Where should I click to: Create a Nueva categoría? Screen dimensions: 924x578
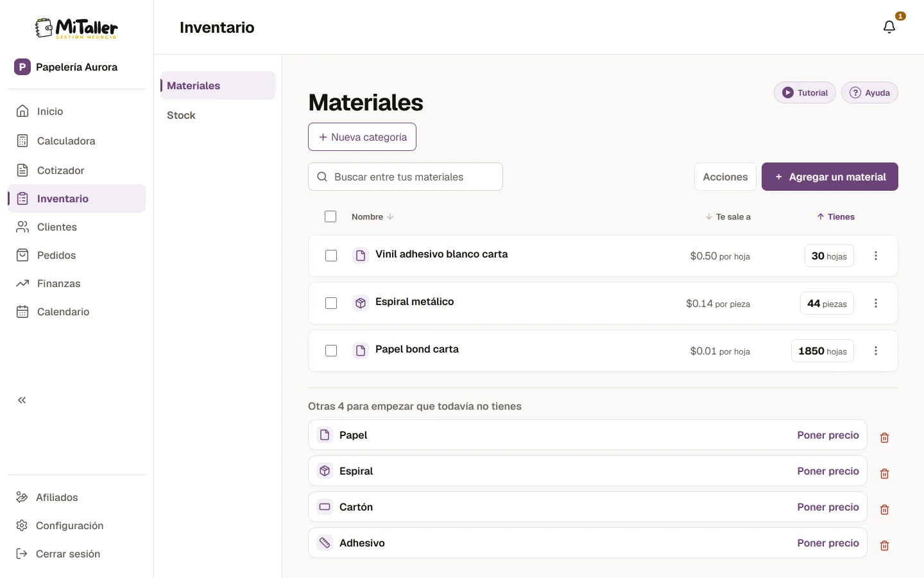362,137
